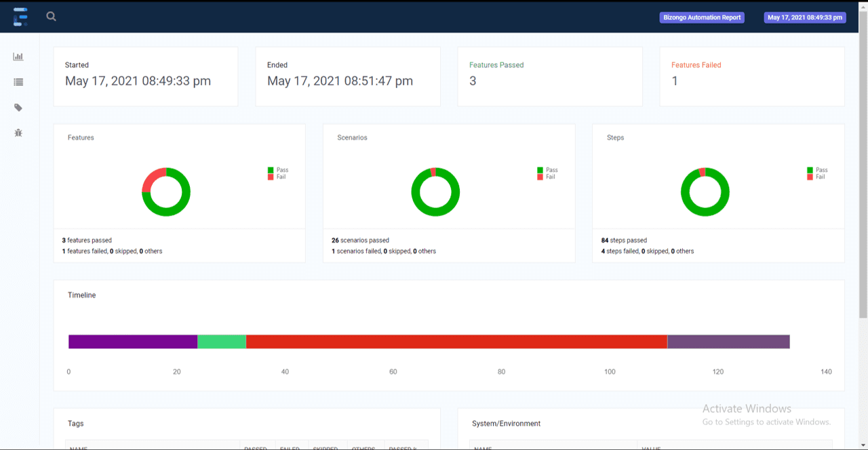The image size is (868, 450).
Task: Click the mauve timeline segment at the end
Action: (728, 342)
